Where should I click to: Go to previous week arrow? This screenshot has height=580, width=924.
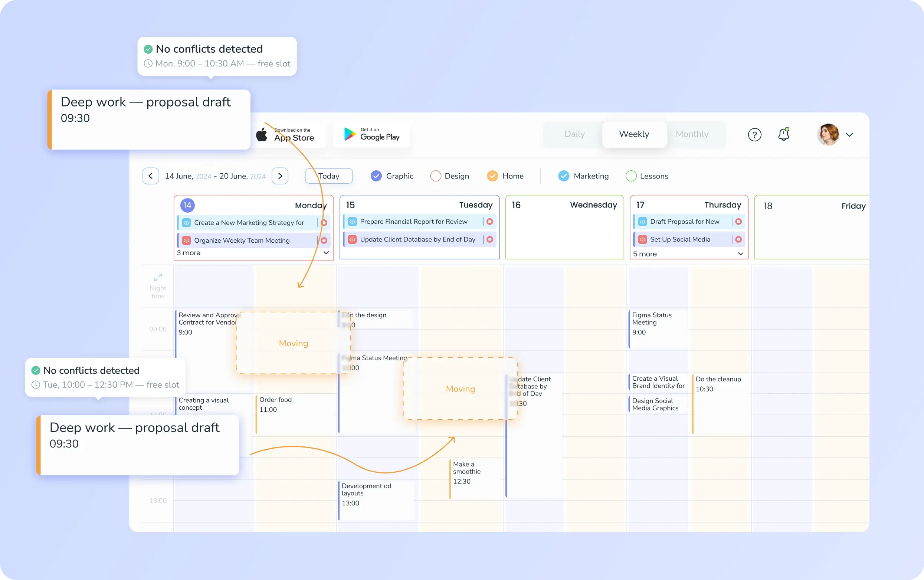click(x=151, y=176)
